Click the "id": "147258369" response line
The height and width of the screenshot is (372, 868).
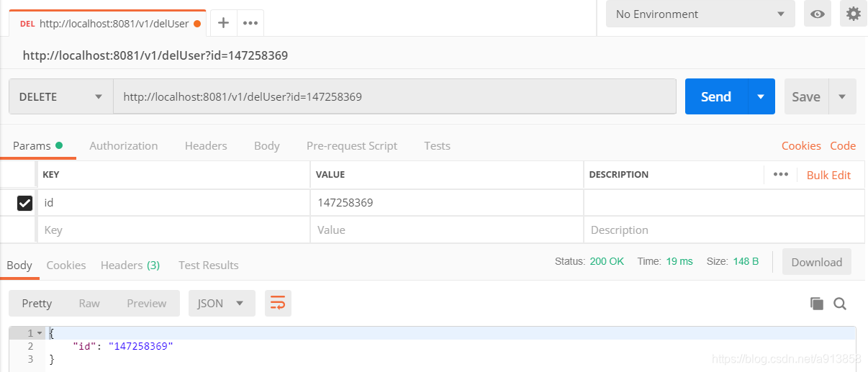123,346
